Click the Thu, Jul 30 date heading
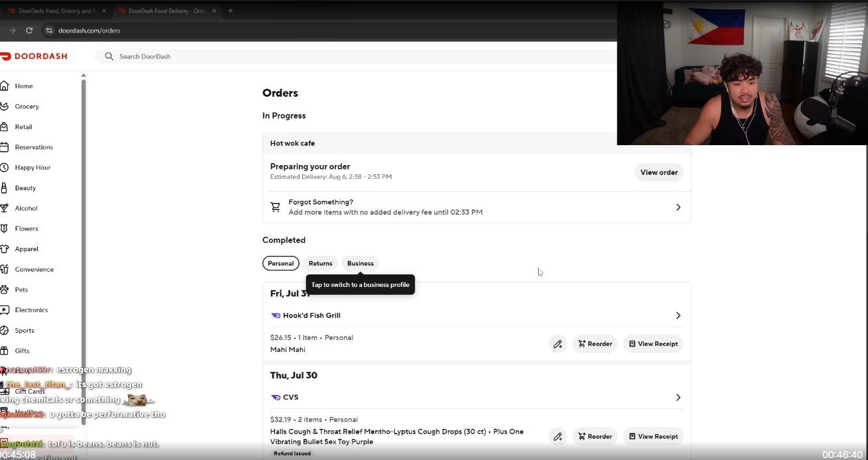 [294, 375]
